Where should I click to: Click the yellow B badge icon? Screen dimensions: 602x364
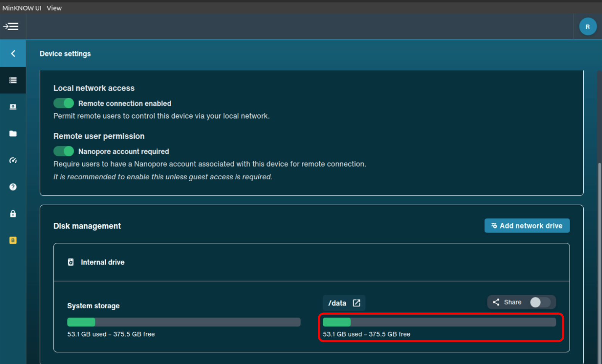click(x=13, y=240)
